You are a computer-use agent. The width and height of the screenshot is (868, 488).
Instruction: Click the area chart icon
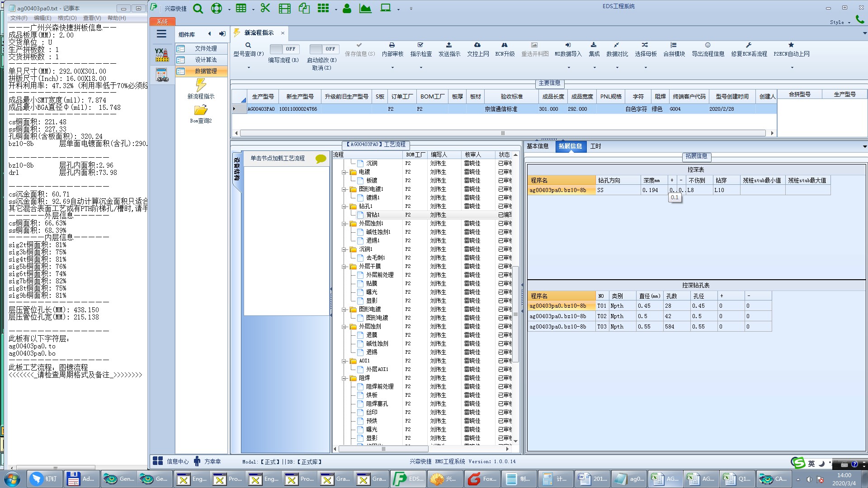point(365,8)
